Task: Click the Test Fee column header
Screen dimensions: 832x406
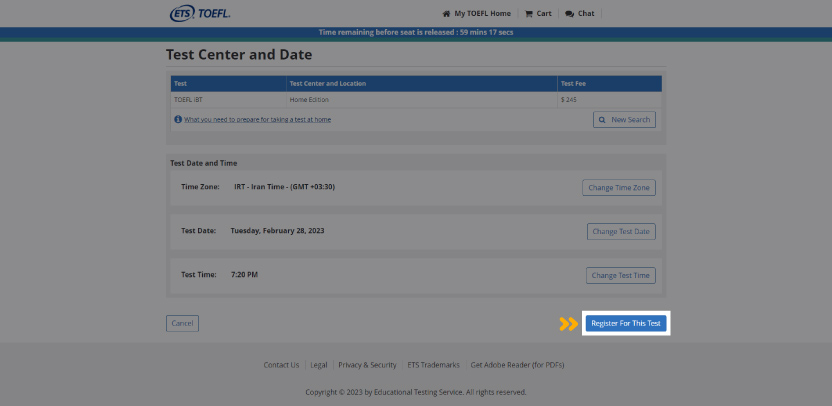Action: 610,84
